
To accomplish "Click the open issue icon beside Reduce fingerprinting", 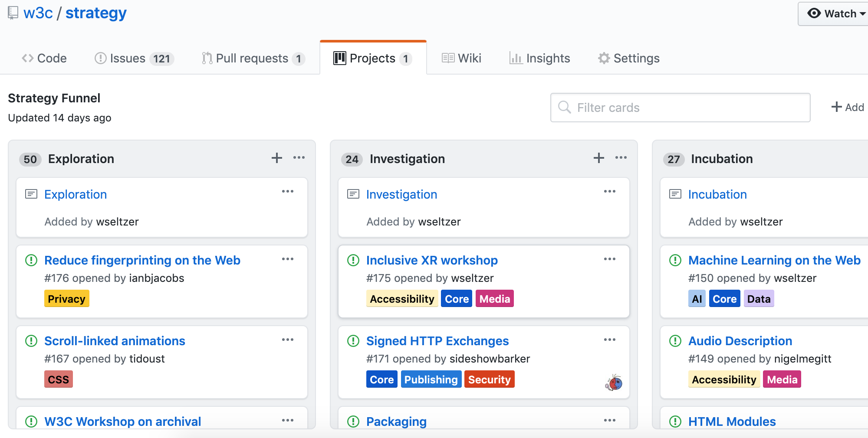I will (31, 260).
